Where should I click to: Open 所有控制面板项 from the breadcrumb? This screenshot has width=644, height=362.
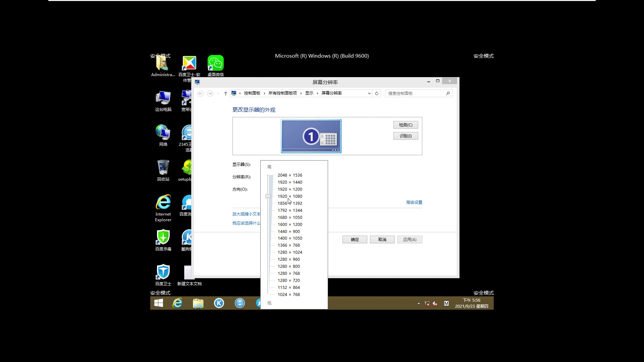click(282, 93)
